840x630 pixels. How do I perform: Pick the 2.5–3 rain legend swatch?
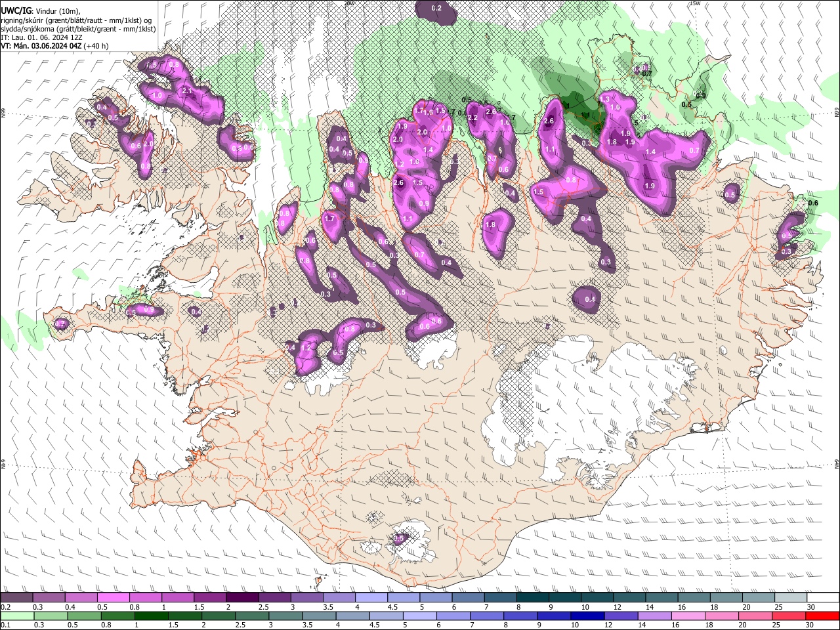coord(252,616)
